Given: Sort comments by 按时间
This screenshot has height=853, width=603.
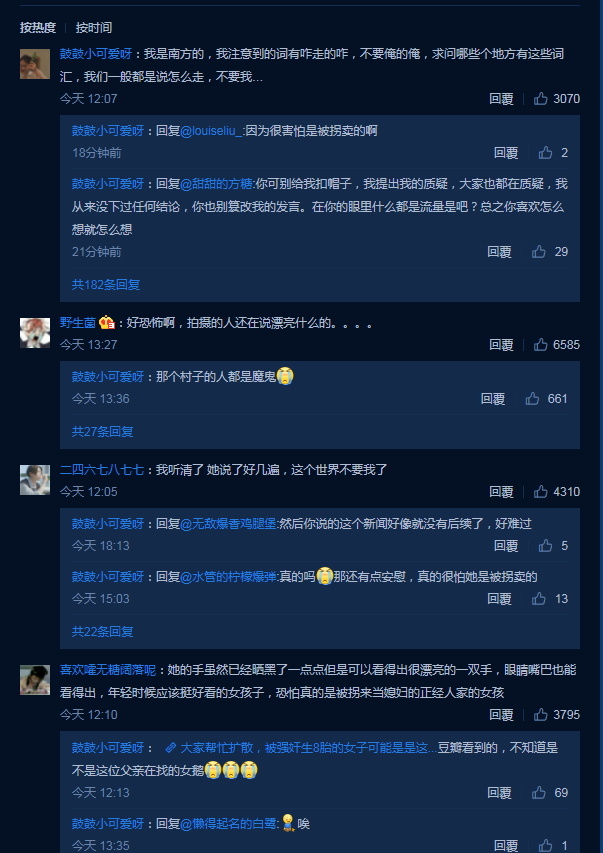Looking at the screenshot, I should [x=94, y=27].
